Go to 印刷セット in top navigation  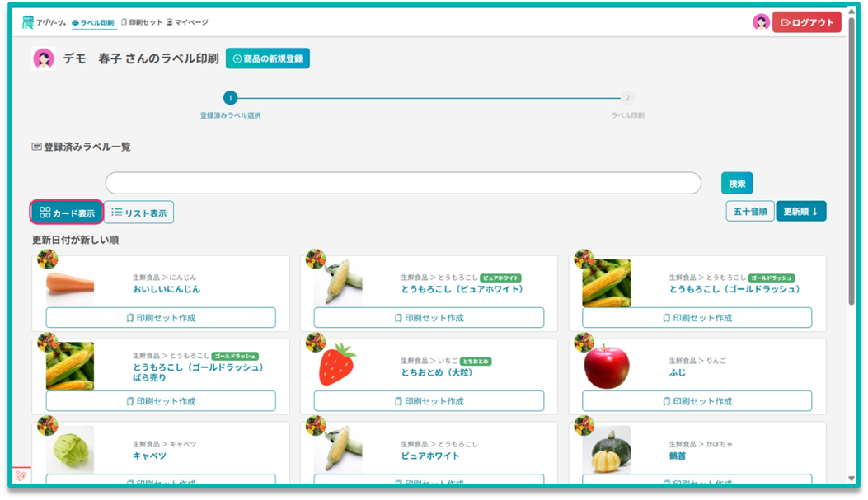pyautogui.click(x=142, y=22)
